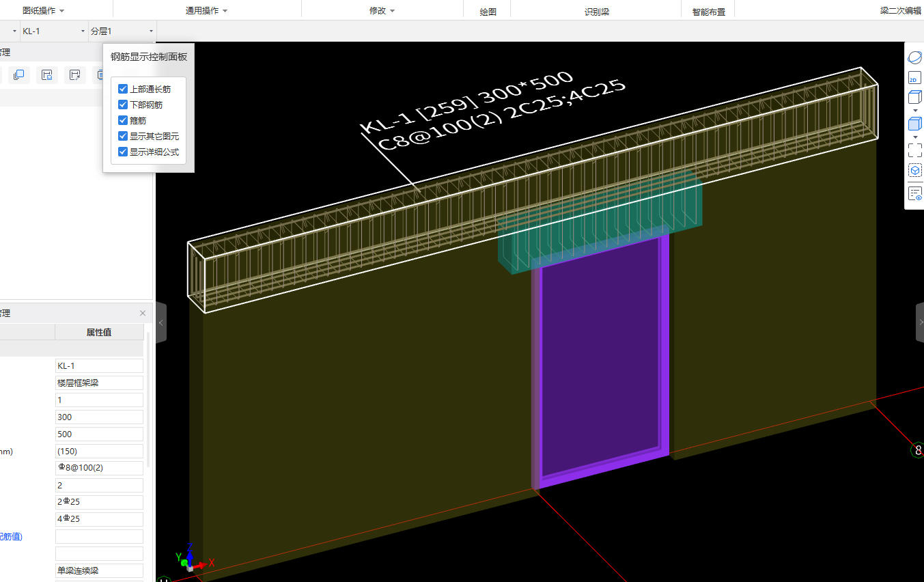924x582 pixels.
Task: Click the dashed rectangle region icon
Action: [x=914, y=150]
